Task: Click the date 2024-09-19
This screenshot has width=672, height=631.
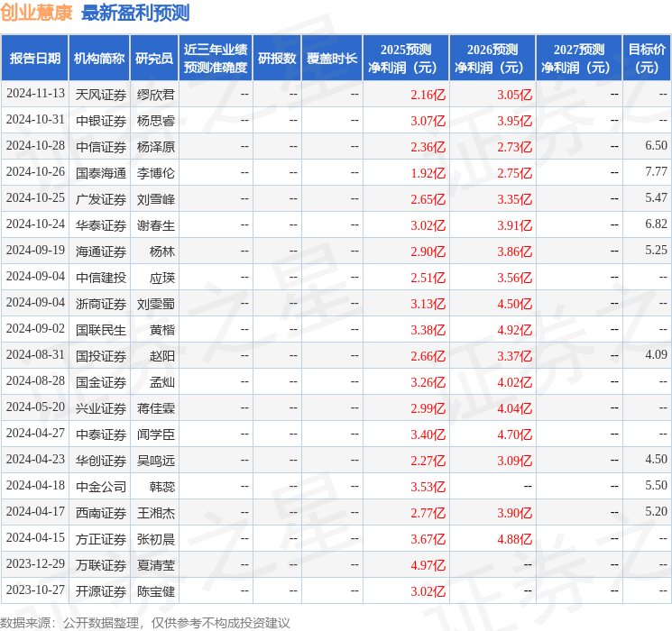Action: click(x=35, y=251)
